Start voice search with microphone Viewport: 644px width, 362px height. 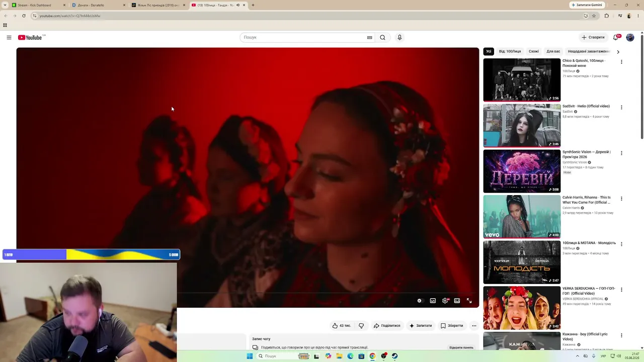[x=399, y=37]
